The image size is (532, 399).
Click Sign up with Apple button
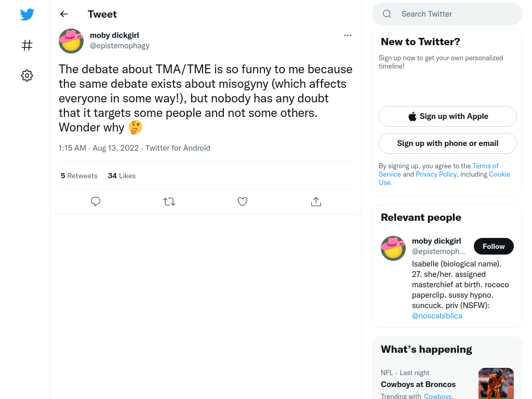(447, 116)
